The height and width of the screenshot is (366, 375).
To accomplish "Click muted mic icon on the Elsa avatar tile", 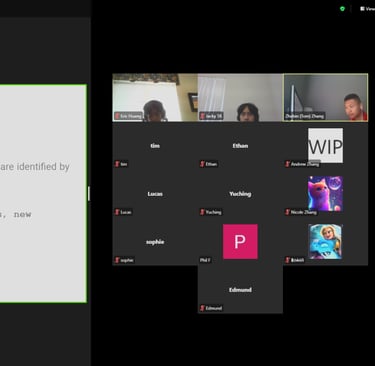I will click(x=288, y=260).
